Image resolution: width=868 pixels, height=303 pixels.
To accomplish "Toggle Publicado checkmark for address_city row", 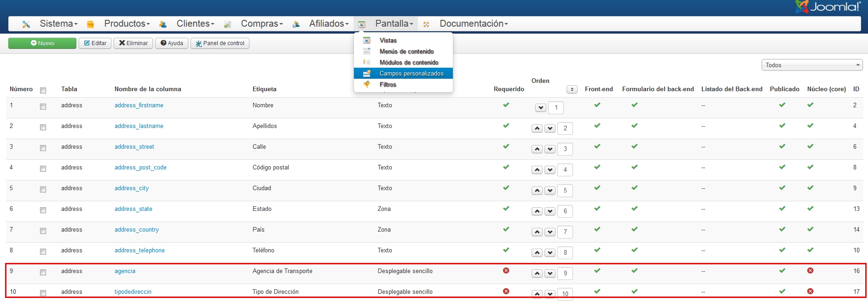I will point(782,188).
